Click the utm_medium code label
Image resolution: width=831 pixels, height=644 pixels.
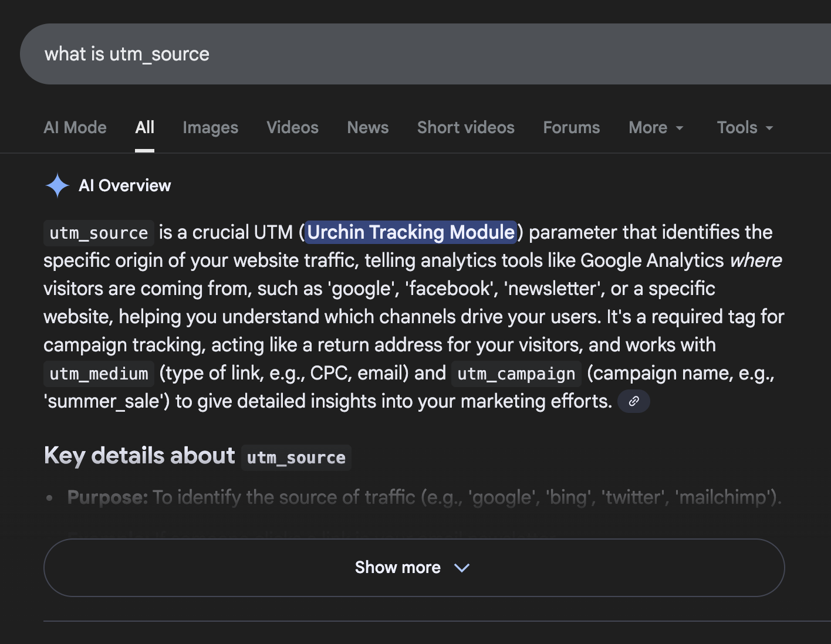click(99, 374)
